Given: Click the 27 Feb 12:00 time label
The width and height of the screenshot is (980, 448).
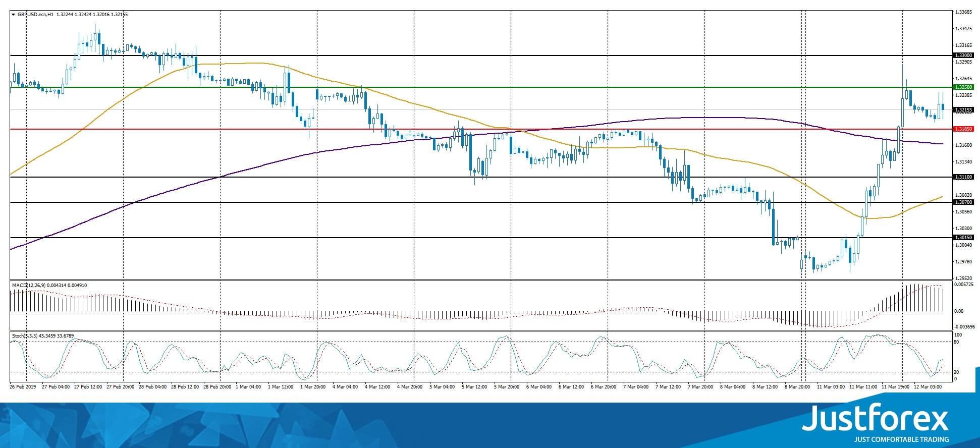Looking at the screenshot, I should [x=88, y=387].
